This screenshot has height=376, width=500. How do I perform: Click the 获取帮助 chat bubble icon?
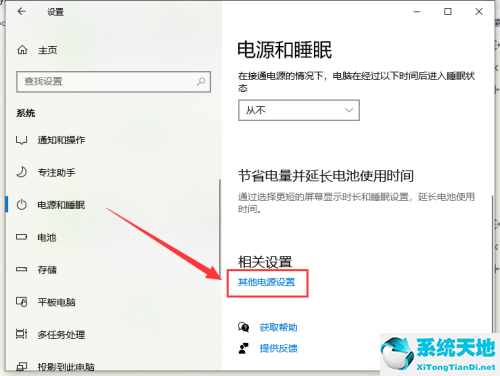(244, 327)
